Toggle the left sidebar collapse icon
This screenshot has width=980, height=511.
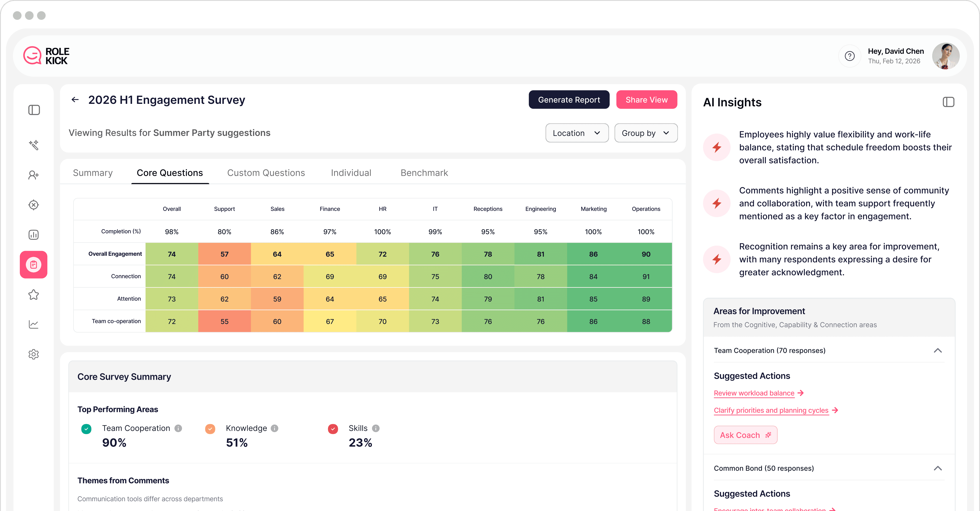pos(34,110)
